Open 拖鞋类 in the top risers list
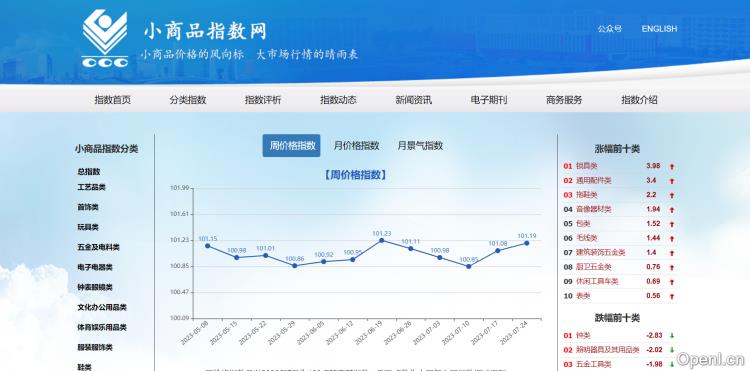 coord(587,195)
